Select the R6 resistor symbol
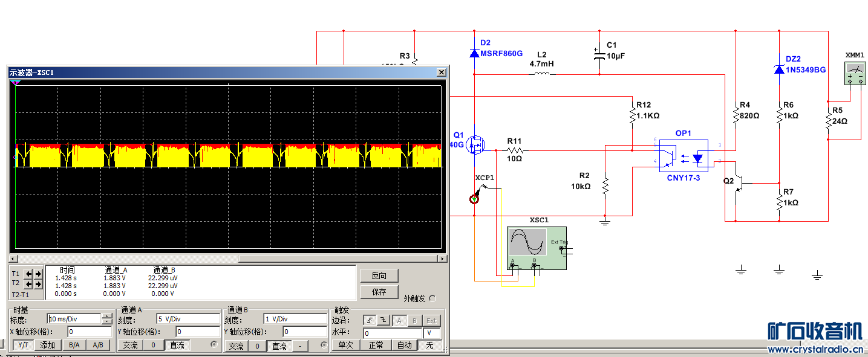 (779, 115)
